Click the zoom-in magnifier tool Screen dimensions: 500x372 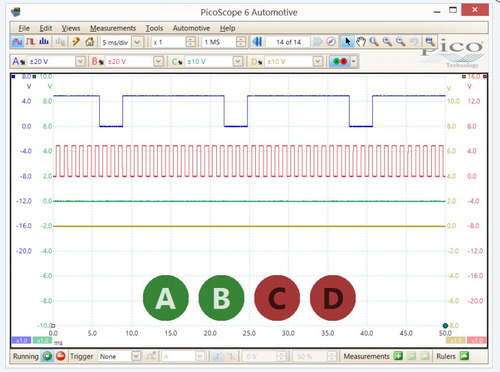387,42
